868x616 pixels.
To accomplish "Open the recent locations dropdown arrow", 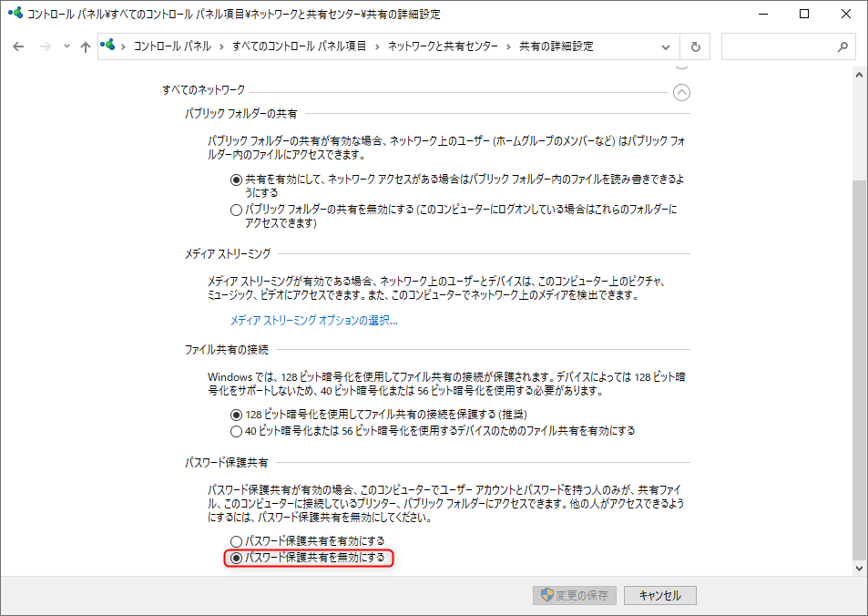I will tap(66, 46).
